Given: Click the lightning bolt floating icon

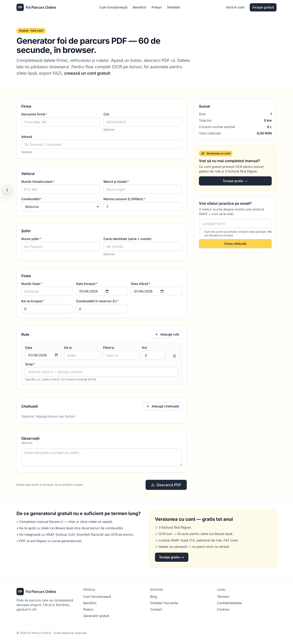Looking at the screenshot, I should click(x=7, y=190).
